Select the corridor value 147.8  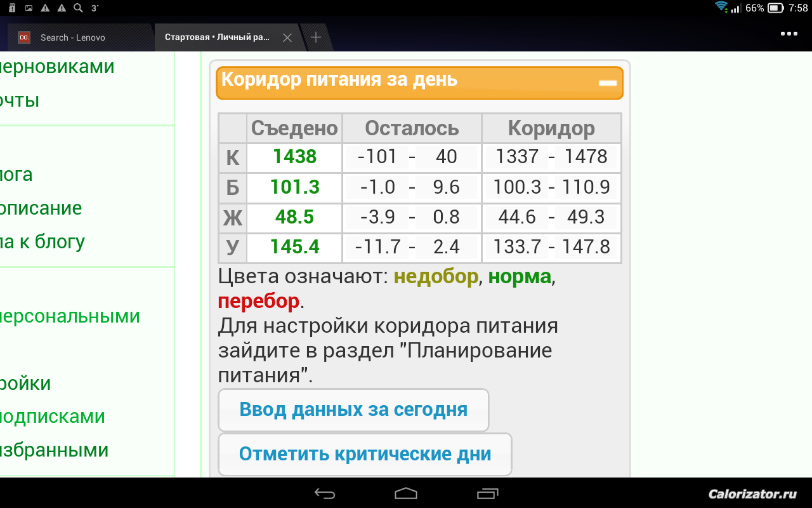pos(586,246)
